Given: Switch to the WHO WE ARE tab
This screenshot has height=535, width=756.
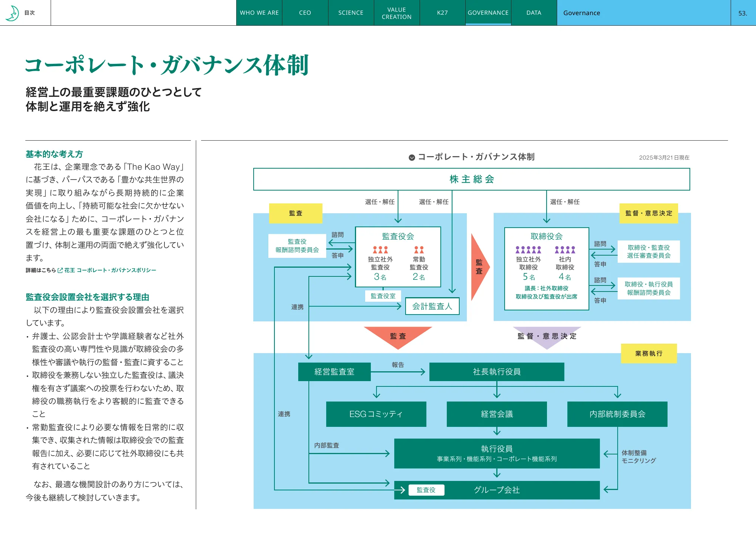Looking at the screenshot, I should coord(259,13).
